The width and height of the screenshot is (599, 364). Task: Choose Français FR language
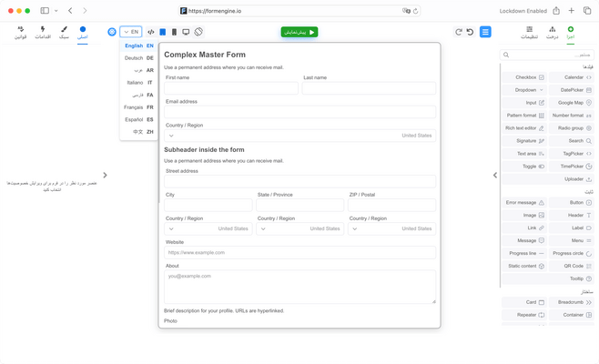[138, 107]
